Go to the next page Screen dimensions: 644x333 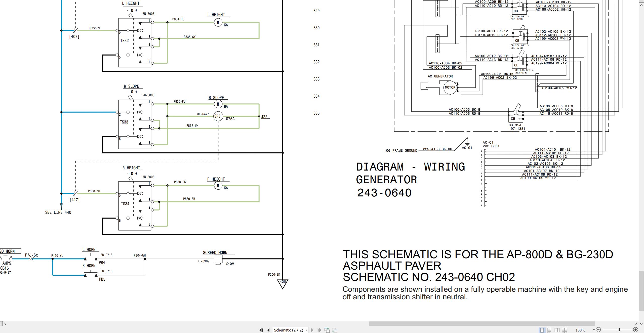click(x=312, y=330)
